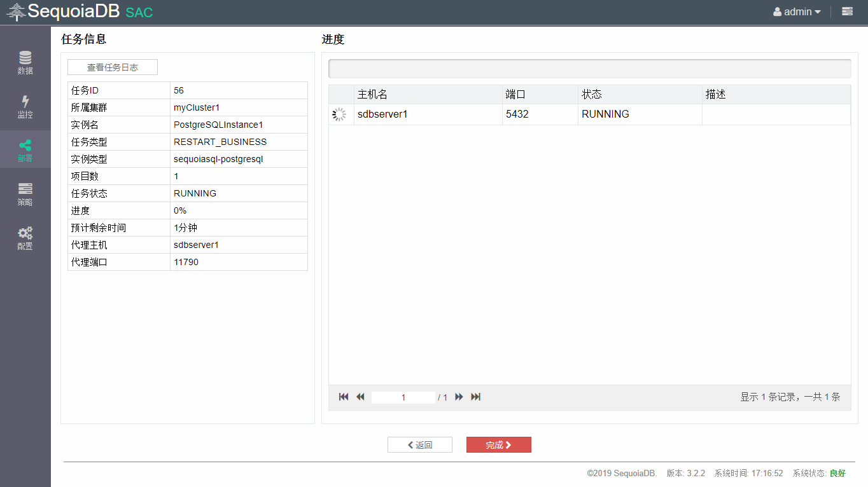Click the loading spinner beside sdbserver1
This screenshot has width=868, height=487.
(340, 114)
